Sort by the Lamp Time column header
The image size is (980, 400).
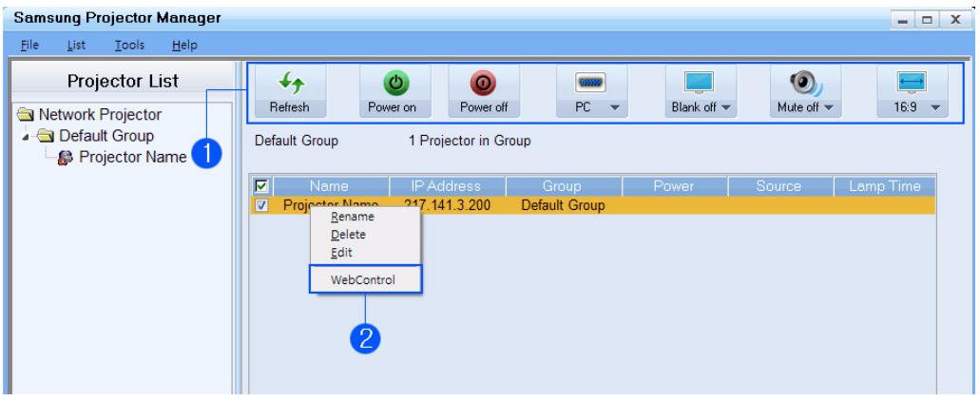pos(884,186)
